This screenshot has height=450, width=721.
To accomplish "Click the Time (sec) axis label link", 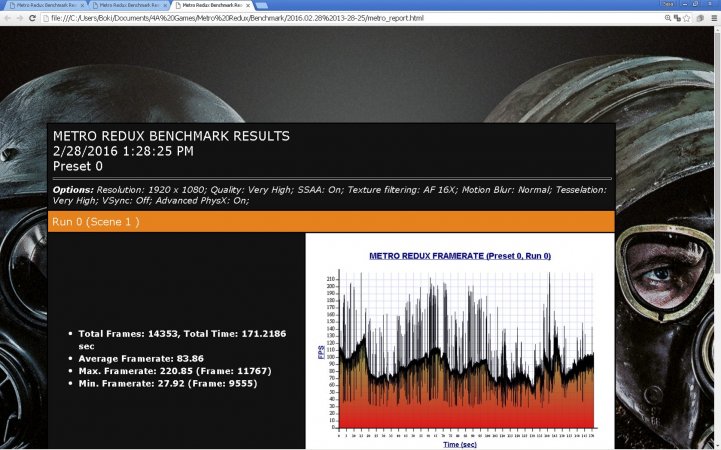I will (x=460, y=444).
